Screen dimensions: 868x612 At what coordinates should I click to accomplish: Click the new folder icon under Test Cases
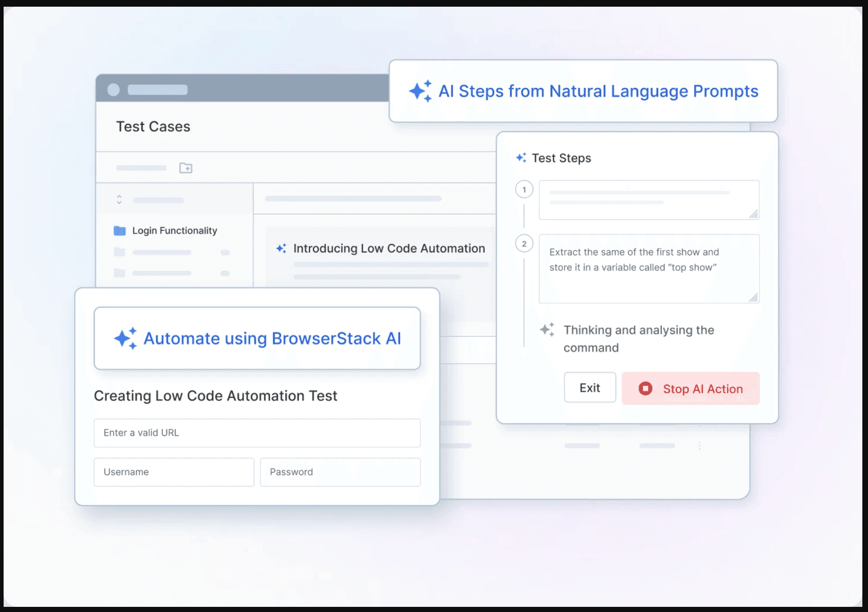(186, 168)
